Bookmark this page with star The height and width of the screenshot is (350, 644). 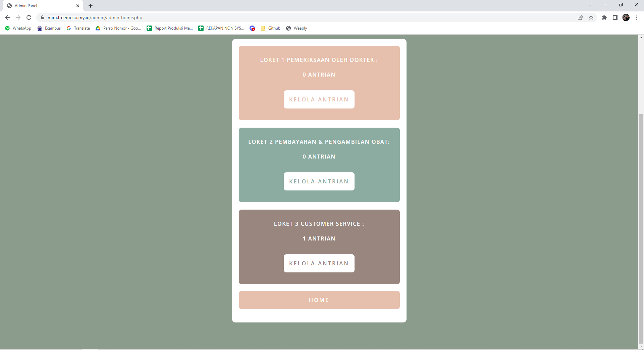click(x=591, y=17)
